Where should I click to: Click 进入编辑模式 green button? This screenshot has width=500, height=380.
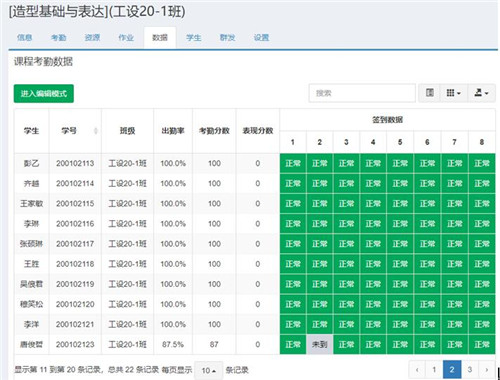coord(44,94)
